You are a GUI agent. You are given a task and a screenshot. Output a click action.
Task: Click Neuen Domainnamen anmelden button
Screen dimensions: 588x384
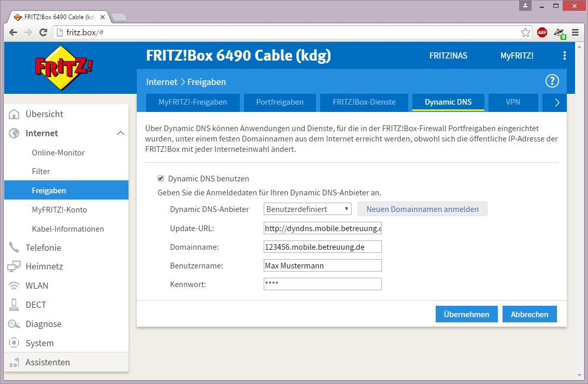(422, 209)
